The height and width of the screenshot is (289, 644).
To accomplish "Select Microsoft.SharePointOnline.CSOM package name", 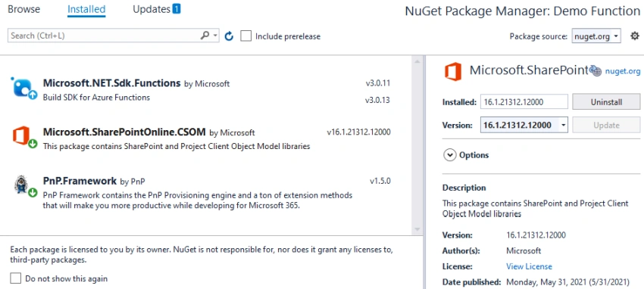I will tap(124, 132).
